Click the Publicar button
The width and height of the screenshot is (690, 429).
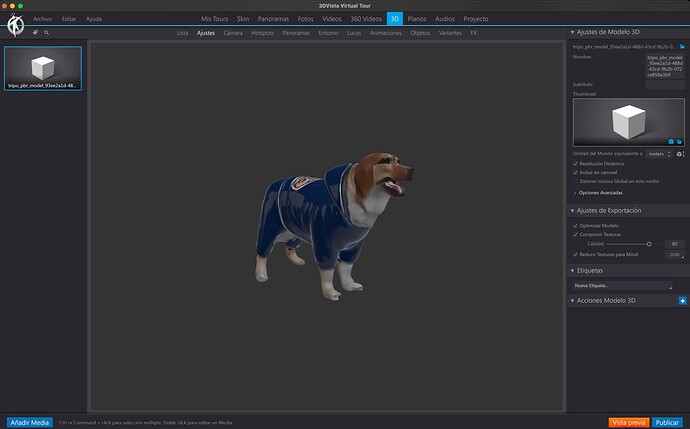[x=667, y=422]
